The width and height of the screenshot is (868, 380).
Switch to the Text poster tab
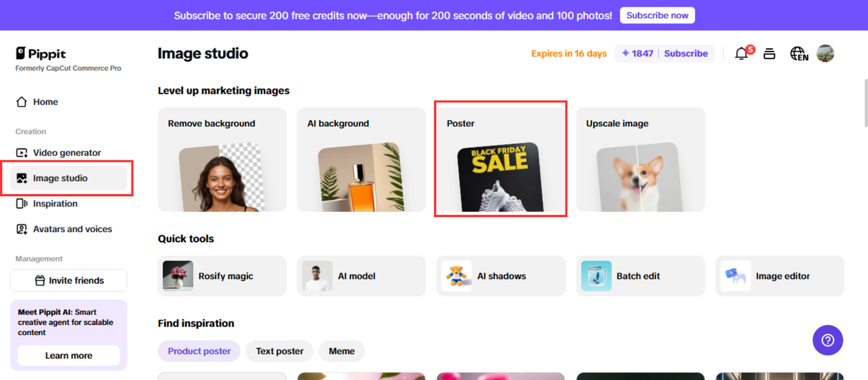pyautogui.click(x=279, y=351)
